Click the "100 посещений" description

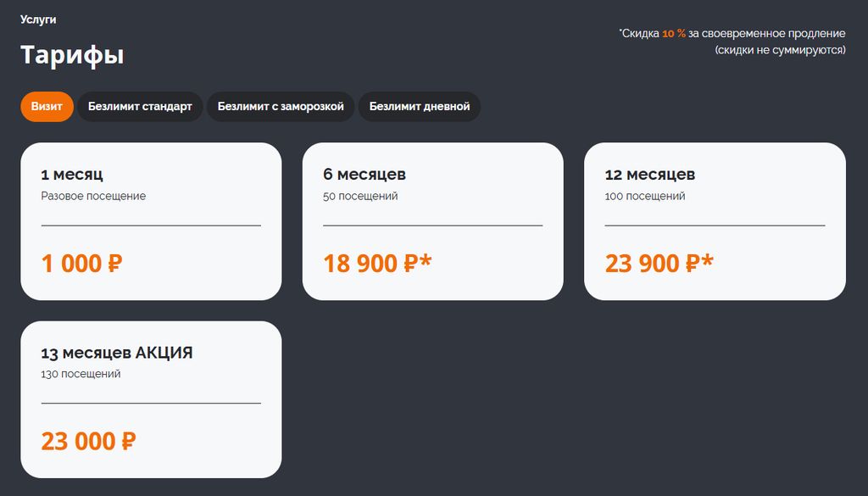click(645, 196)
